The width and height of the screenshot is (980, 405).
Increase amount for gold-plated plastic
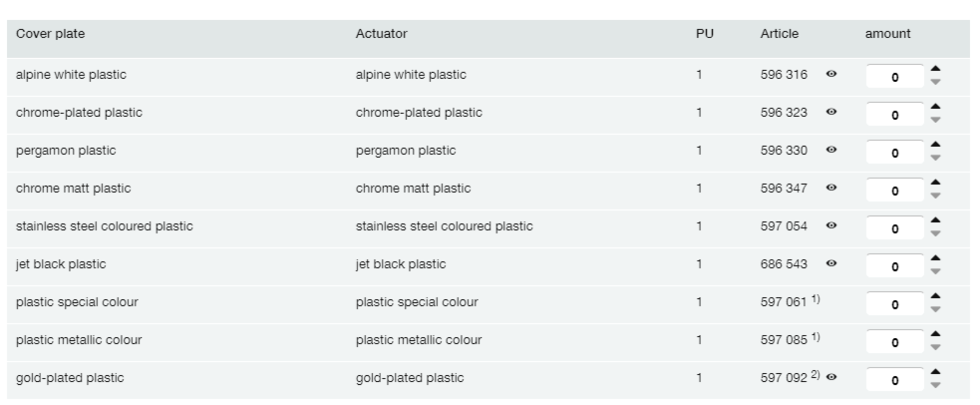[x=935, y=372]
